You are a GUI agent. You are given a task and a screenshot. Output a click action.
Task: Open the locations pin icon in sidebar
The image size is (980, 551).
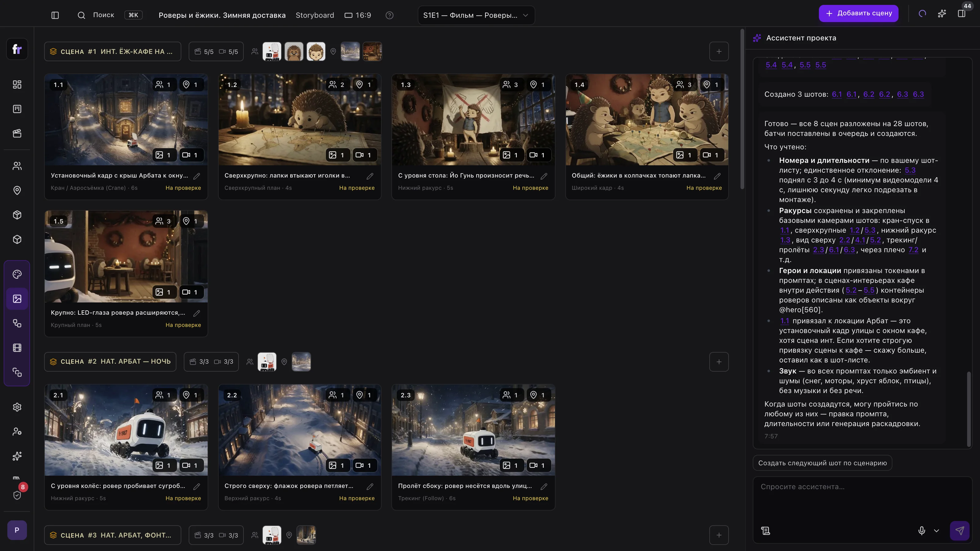[17, 190]
